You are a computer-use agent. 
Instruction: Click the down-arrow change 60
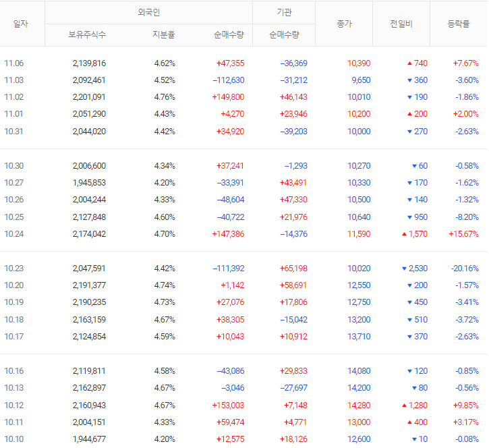click(x=420, y=166)
